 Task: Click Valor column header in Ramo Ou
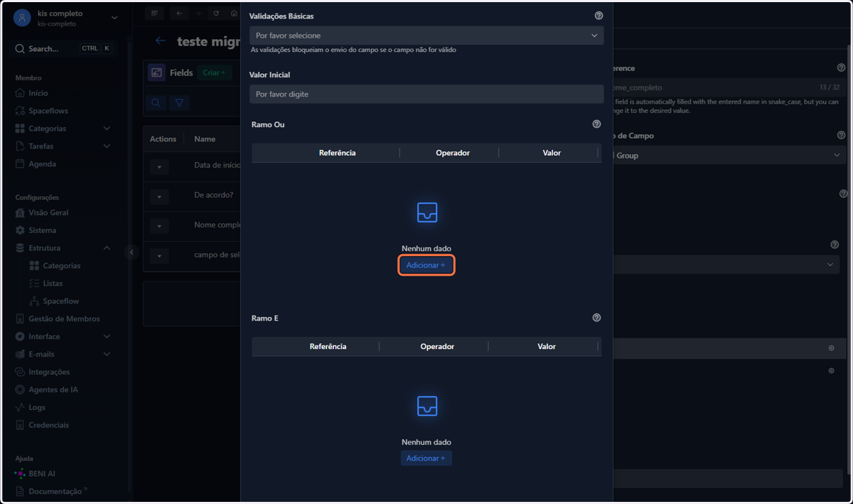[552, 153]
